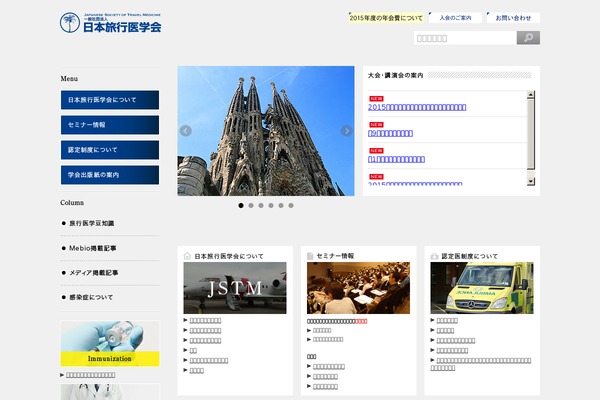Open the 日本旅行医学会について menu item
The image size is (600, 400).
(110, 100)
